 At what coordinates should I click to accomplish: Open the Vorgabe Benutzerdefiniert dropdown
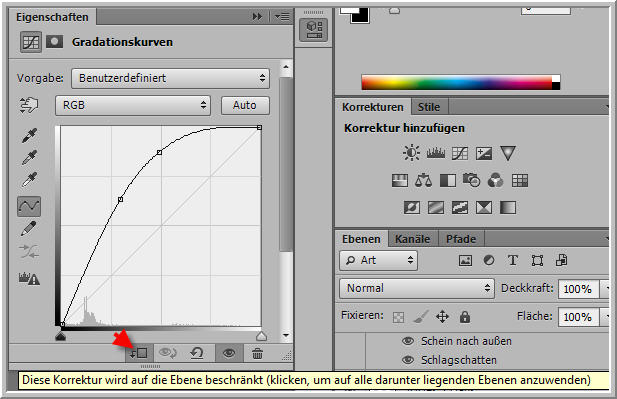click(x=170, y=78)
